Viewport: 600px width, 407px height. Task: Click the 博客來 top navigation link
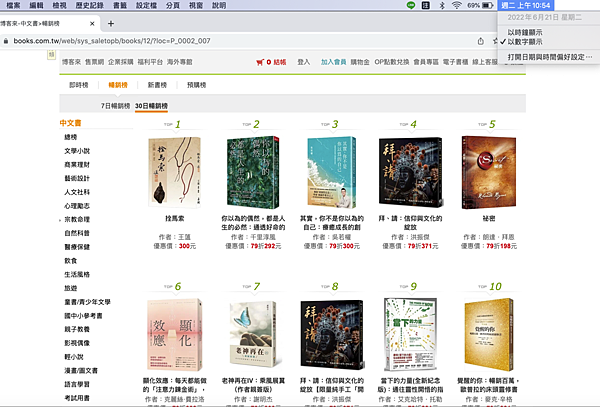coord(71,62)
